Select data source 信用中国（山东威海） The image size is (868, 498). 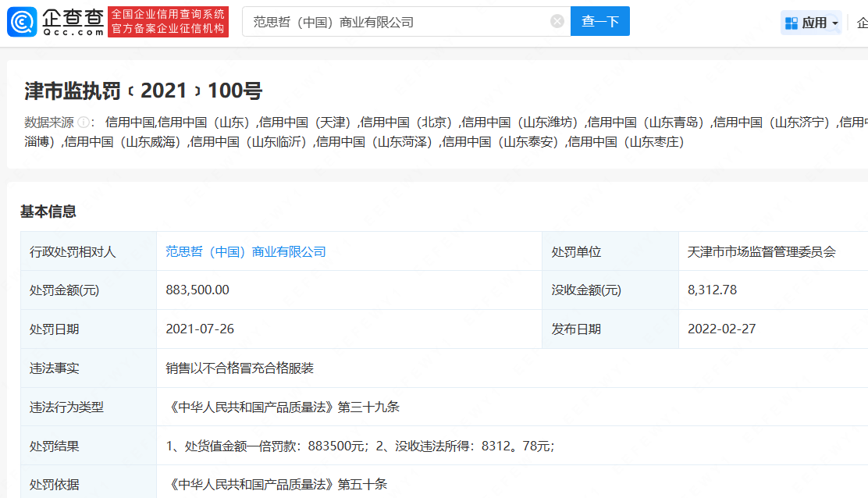point(125,142)
